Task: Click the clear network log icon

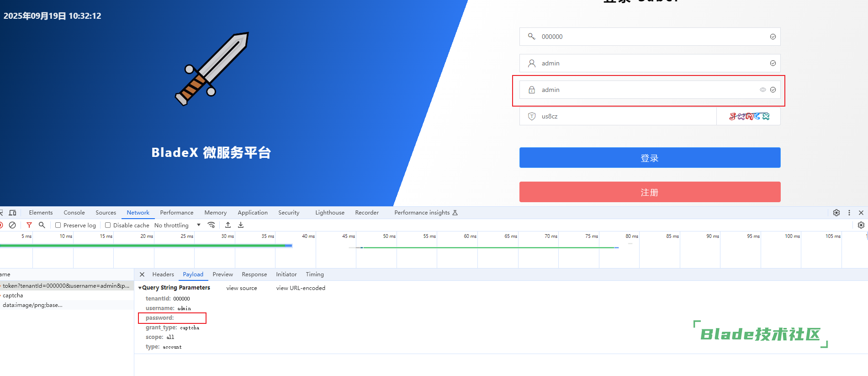Action: (12, 225)
